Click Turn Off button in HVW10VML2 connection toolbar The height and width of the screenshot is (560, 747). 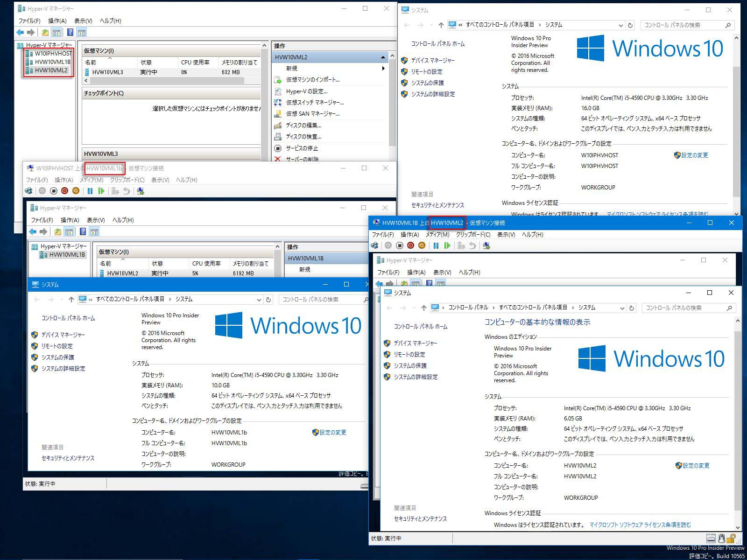coord(399,245)
